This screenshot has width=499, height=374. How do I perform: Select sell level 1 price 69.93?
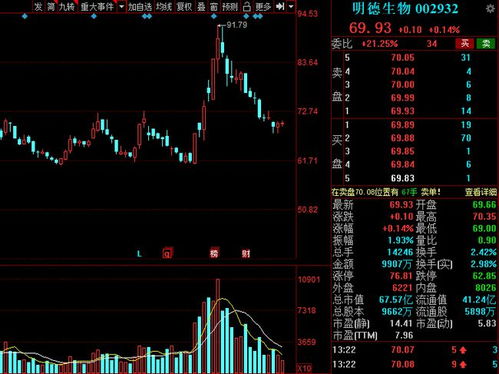click(403, 111)
